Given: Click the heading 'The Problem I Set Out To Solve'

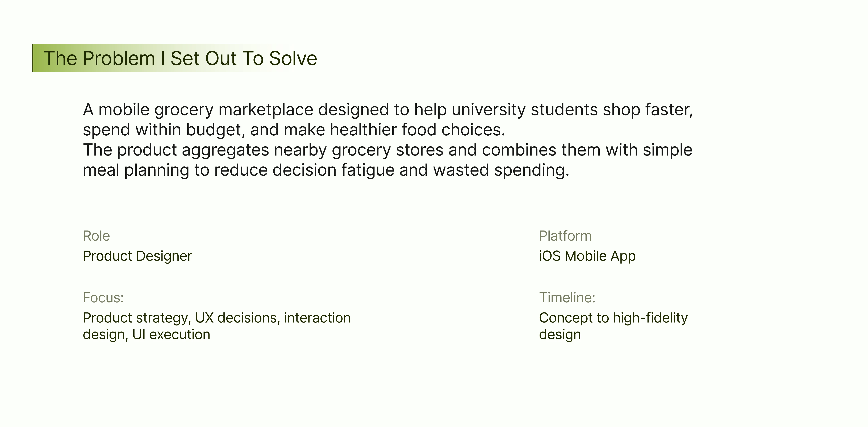Looking at the screenshot, I should (x=180, y=58).
